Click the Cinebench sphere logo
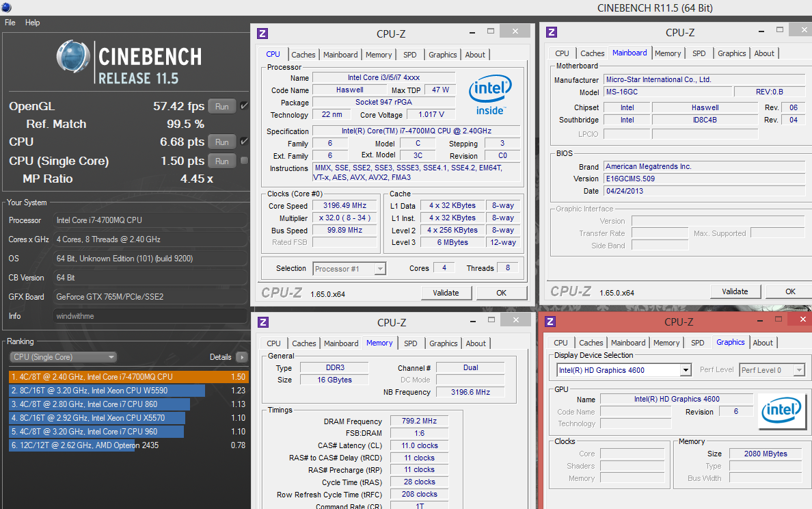Viewport: 812px width, 509px height. click(x=73, y=56)
